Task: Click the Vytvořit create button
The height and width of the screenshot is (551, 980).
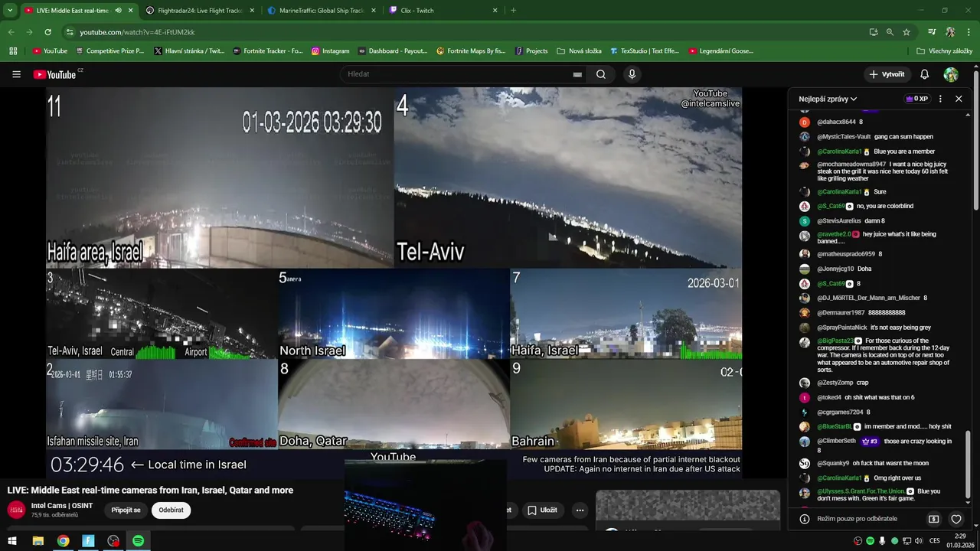Action: pos(887,74)
